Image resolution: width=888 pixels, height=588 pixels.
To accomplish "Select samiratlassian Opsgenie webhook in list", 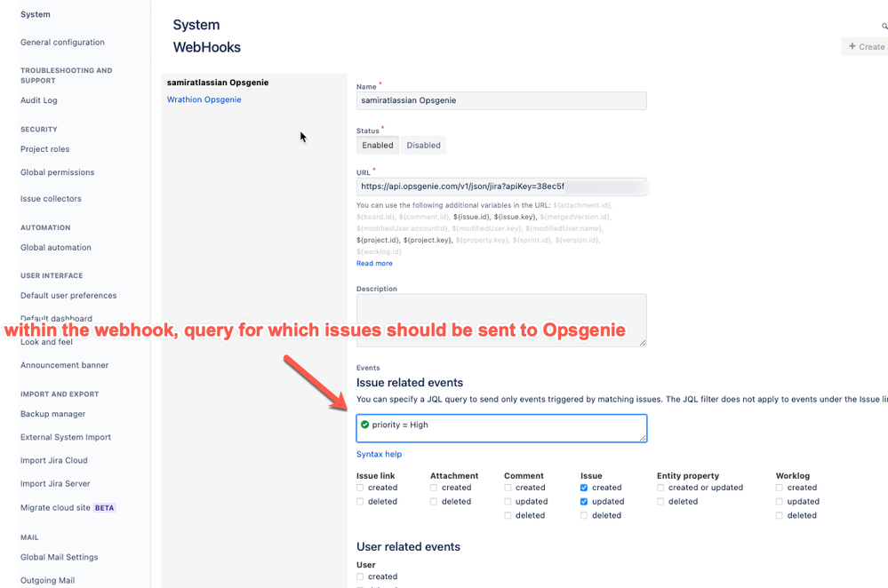I will [x=218, y=83].
